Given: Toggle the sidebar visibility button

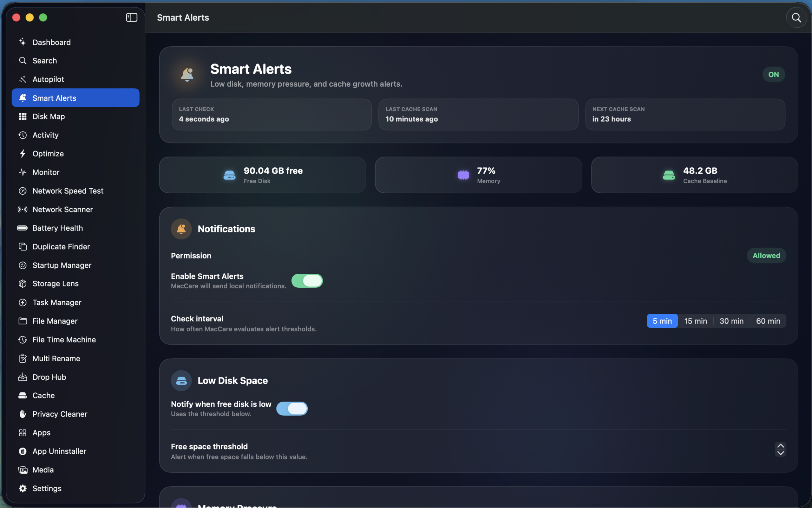Looking at the screenshot, I should [132, 17].
